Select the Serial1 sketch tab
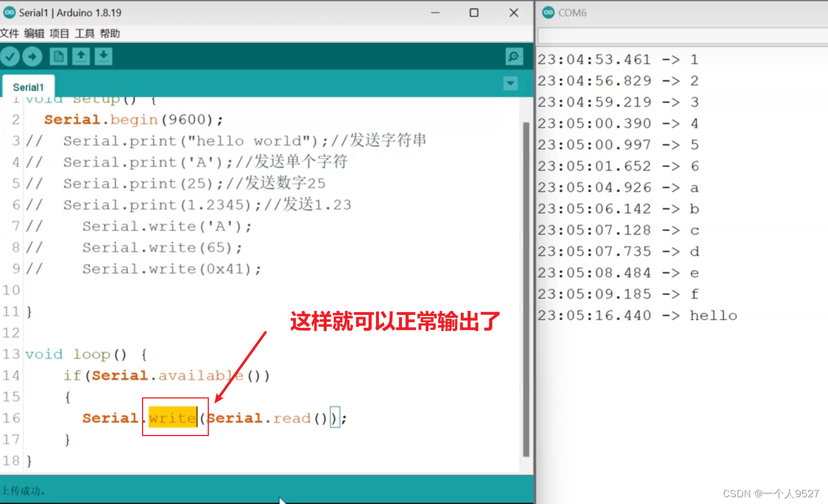Screen dimensions: 828x504 pos(28,86)
